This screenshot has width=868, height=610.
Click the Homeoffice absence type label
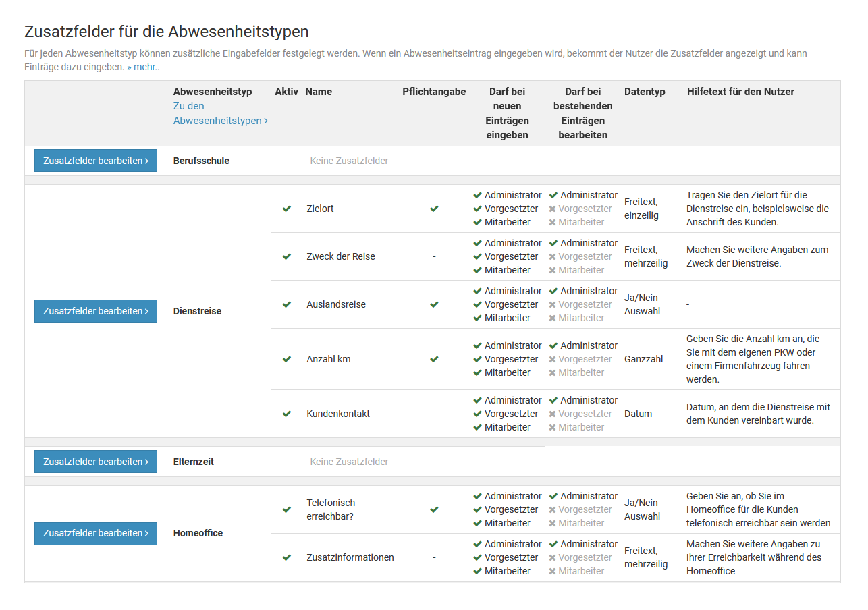pos(198,533)
